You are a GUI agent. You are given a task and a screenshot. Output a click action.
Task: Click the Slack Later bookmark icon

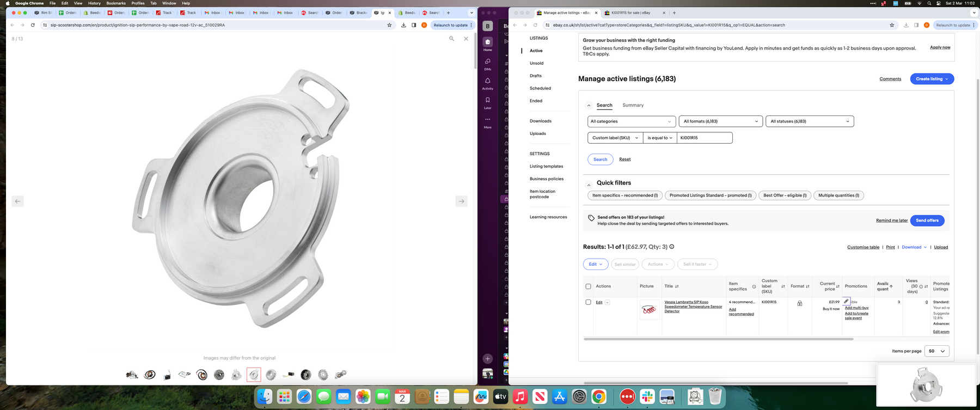[487, 100]
